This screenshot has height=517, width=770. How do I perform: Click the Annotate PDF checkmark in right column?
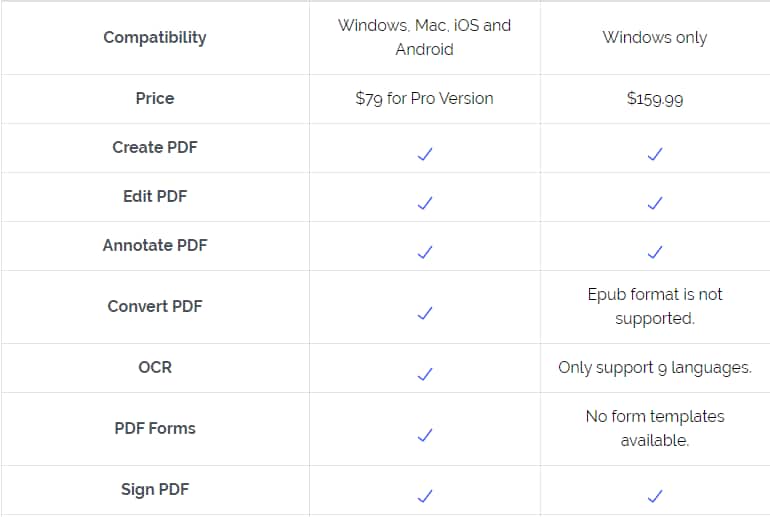[x=655, y=252]
